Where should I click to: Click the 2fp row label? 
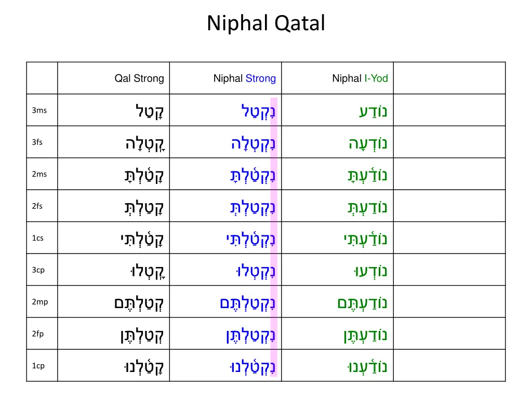click(x=37, y=334)
